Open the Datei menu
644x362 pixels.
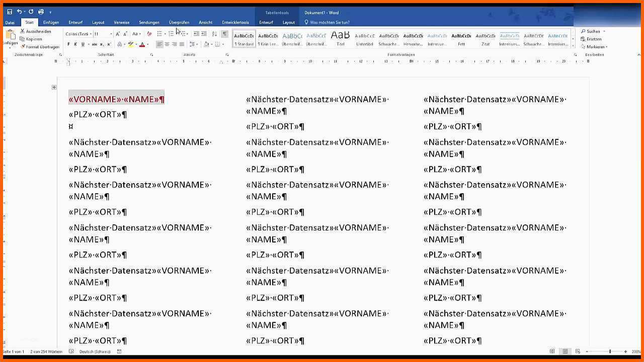click(x=10, y=23)
